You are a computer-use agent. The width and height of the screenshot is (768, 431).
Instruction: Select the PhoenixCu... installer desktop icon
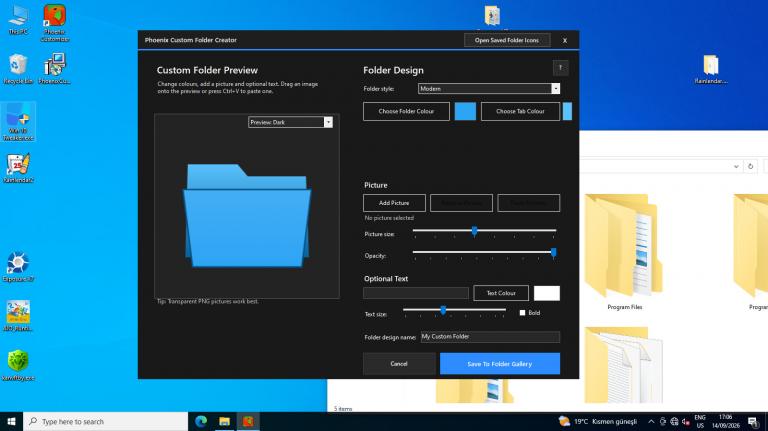54,69
